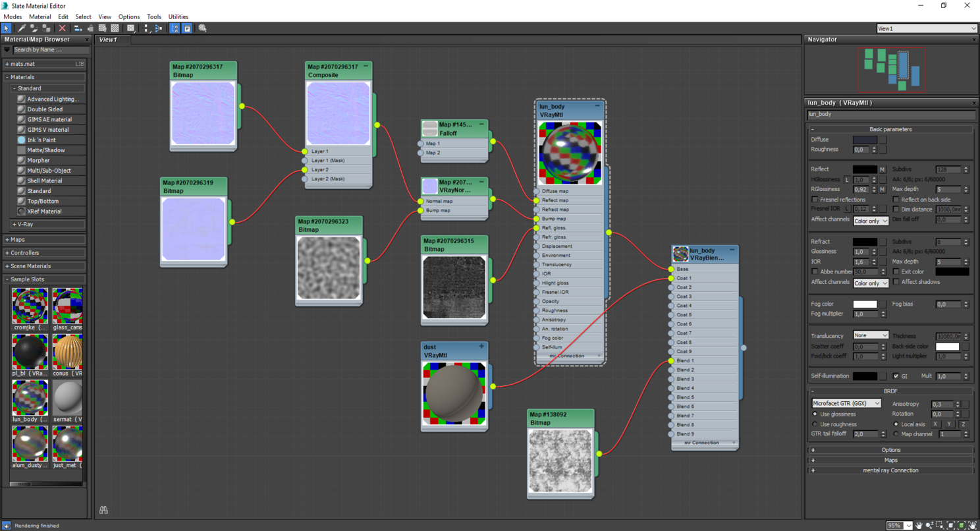The width and height of the screenshot is (980, 531).
Task: Click Zoom Extents Selected green cube icon
Action: 962,525
